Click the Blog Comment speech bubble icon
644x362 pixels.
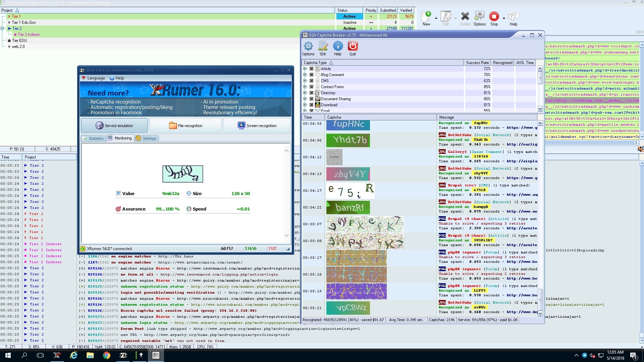click(x=318, y=75)
